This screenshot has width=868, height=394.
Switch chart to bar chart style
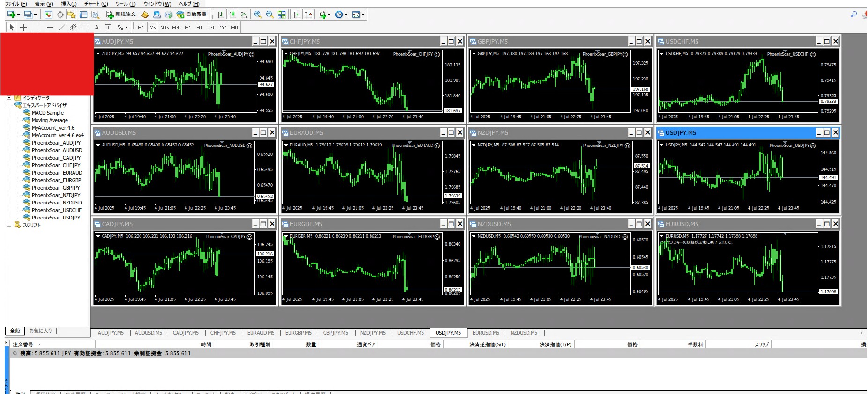pos(221,15)
